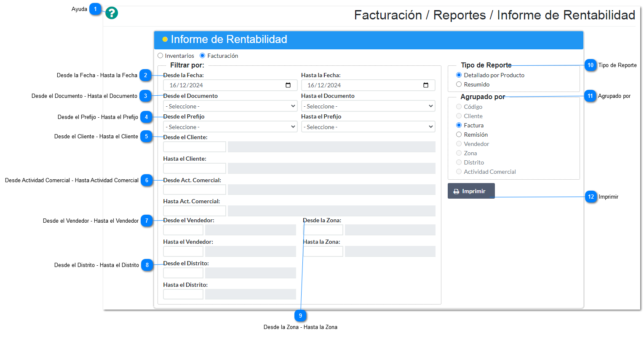Click the Informe de Rentabilidad panel header
The width and height of the screenshot is (644, 337).
369,40
